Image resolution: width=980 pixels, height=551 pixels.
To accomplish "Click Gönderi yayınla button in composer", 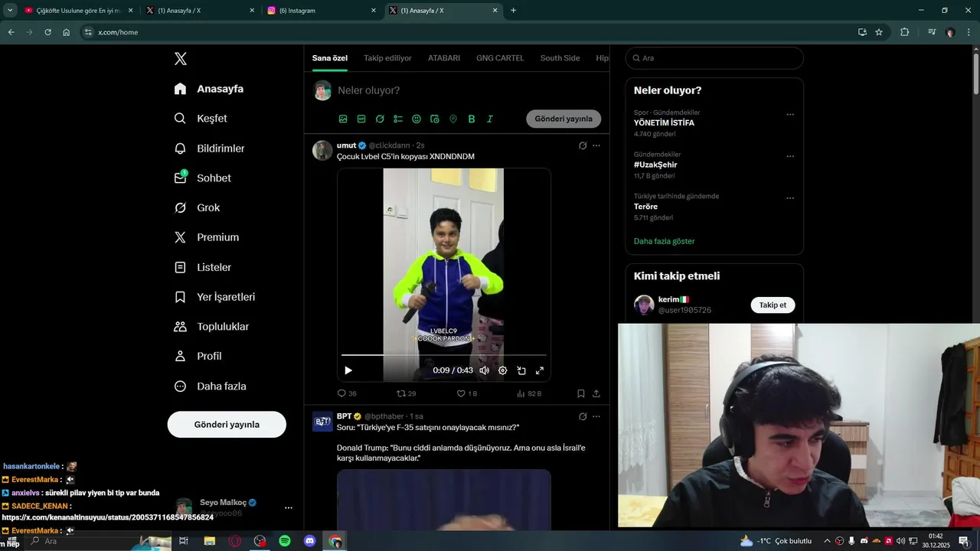I will pos(563,119).
